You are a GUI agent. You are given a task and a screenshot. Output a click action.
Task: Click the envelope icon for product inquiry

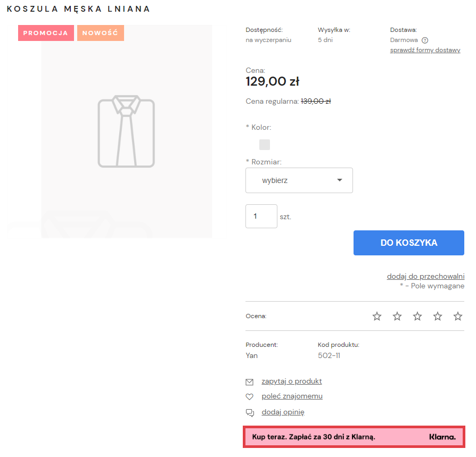pyautogui.click(x=249, y=382)
